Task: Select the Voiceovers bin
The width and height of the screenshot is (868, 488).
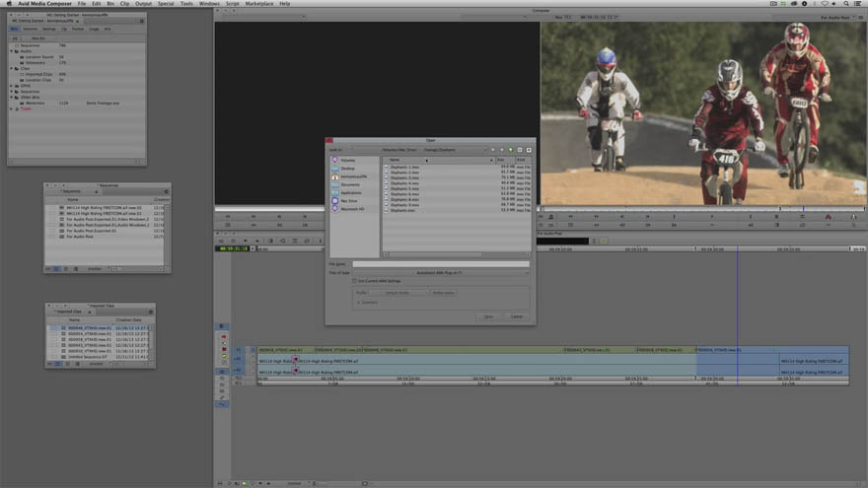Action: pyautogui.click(x=36, y=62)
